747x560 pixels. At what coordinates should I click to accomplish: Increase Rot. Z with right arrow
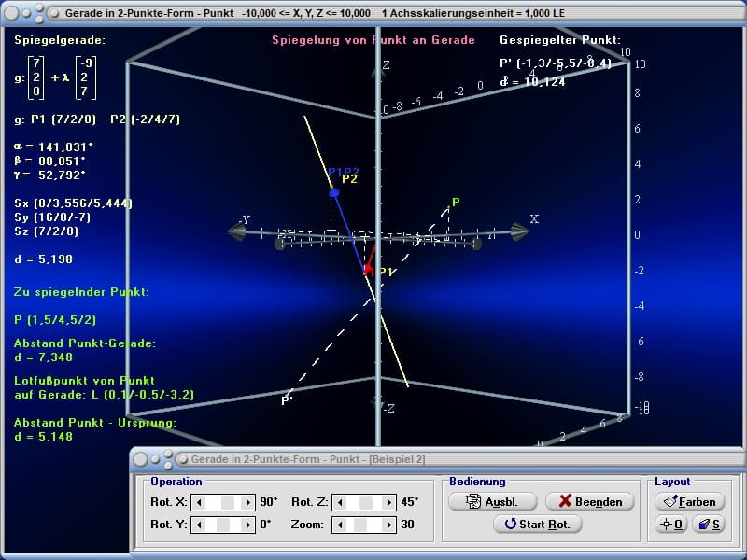point(388,502)
